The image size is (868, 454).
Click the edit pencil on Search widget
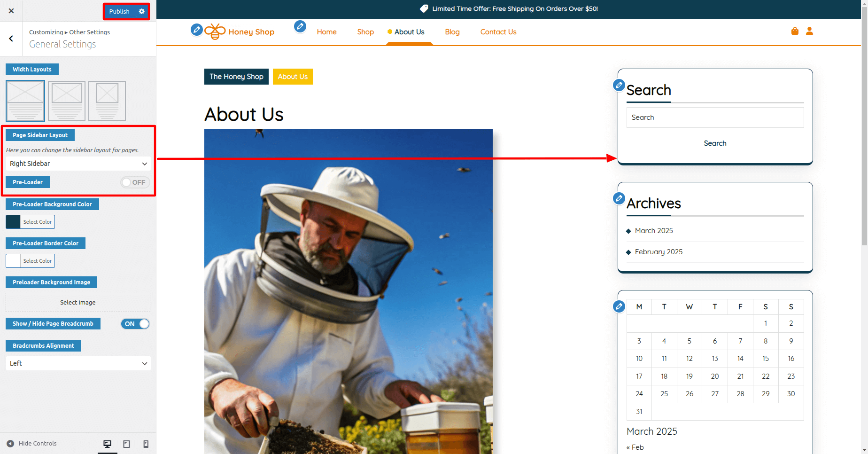coord(619,86)
